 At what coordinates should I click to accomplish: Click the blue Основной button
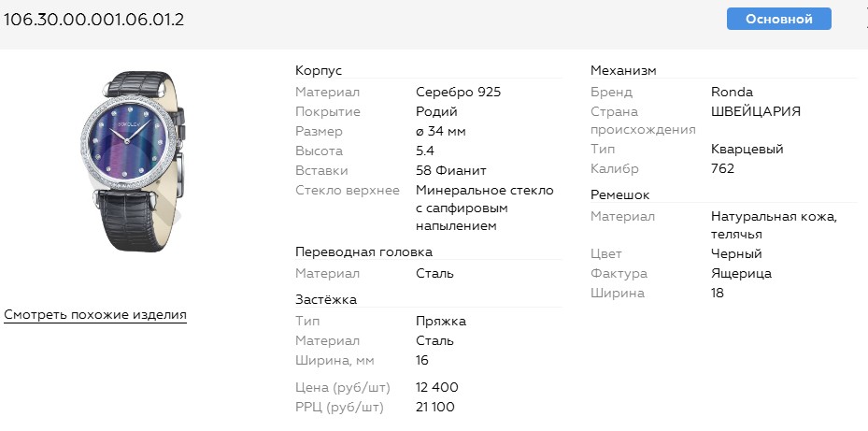(778, 19)
